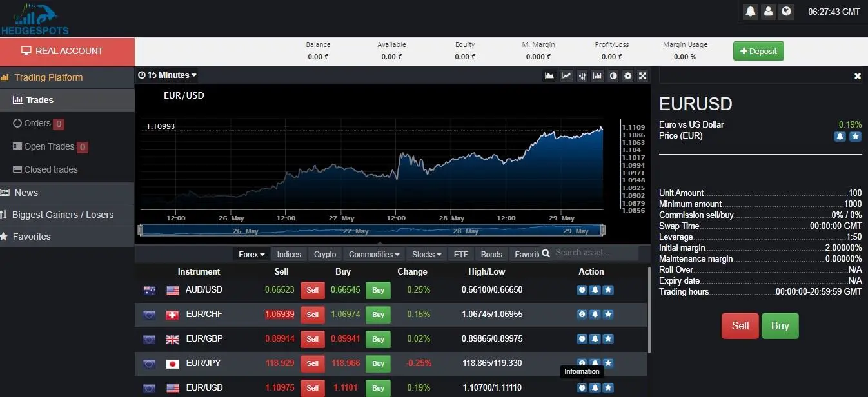Click large Buy button in EURUSD panel
The image size is (868, 397).
[780, 325]
